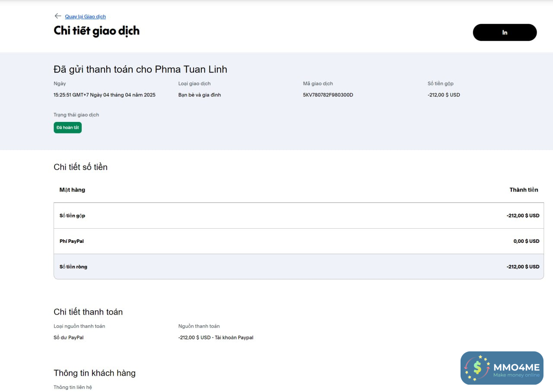Click the "Chi tiết thanh toán" section heading

88,312
